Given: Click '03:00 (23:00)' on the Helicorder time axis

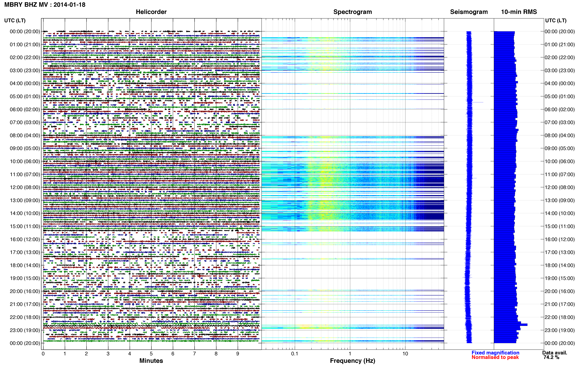Looking at the screenshot, I should tap(25, 70).
